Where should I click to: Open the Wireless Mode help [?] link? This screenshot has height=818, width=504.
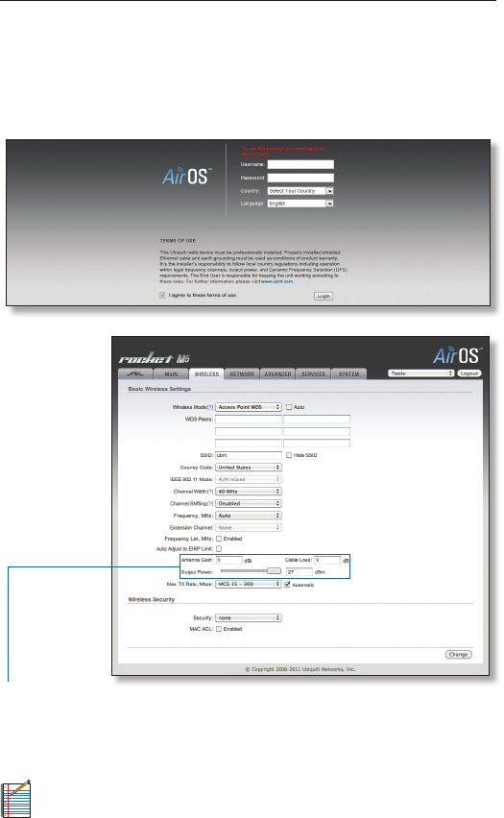[x=210, y=407]
